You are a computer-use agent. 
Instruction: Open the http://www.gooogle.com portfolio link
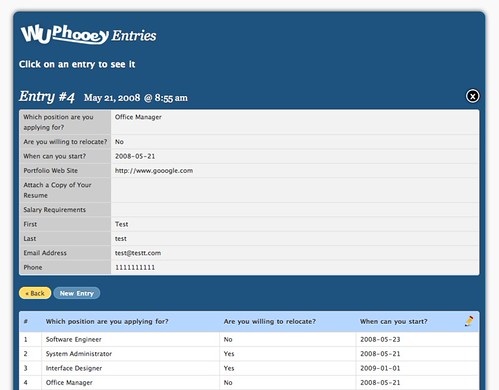(x=154, y=171)
